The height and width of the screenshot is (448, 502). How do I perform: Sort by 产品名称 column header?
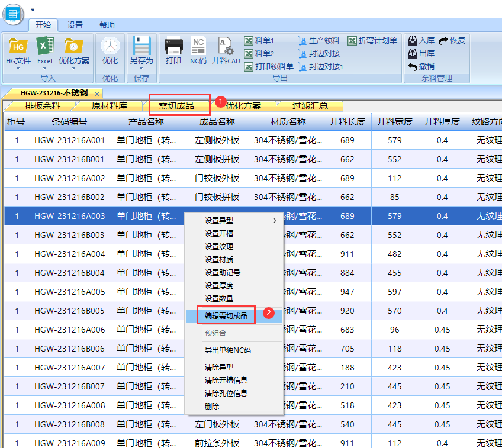pyautogui.click(x=146, y=121)
